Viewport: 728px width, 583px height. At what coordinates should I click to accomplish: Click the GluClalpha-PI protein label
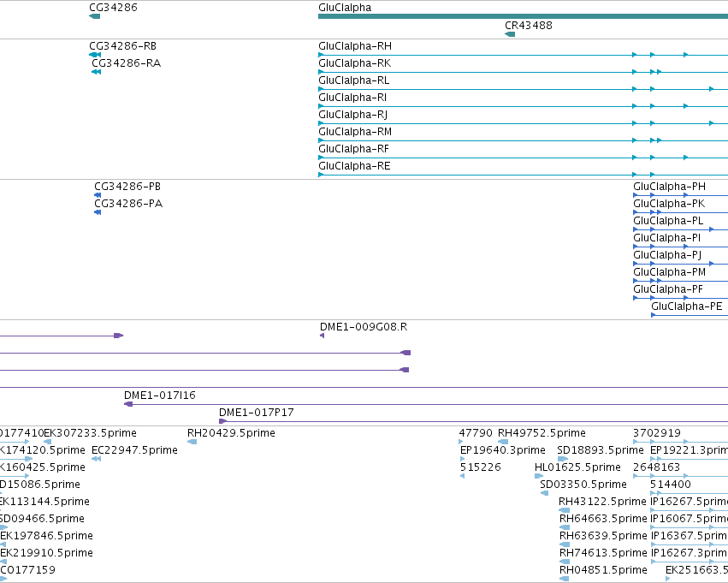[667, 238]
